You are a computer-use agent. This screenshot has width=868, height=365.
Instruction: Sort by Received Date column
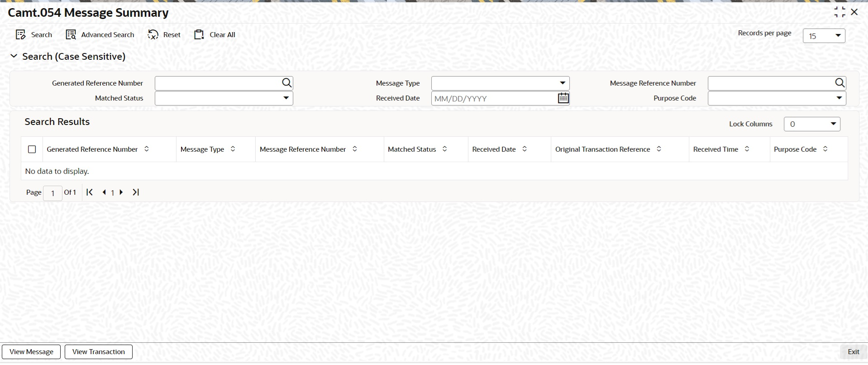point(525,149)
